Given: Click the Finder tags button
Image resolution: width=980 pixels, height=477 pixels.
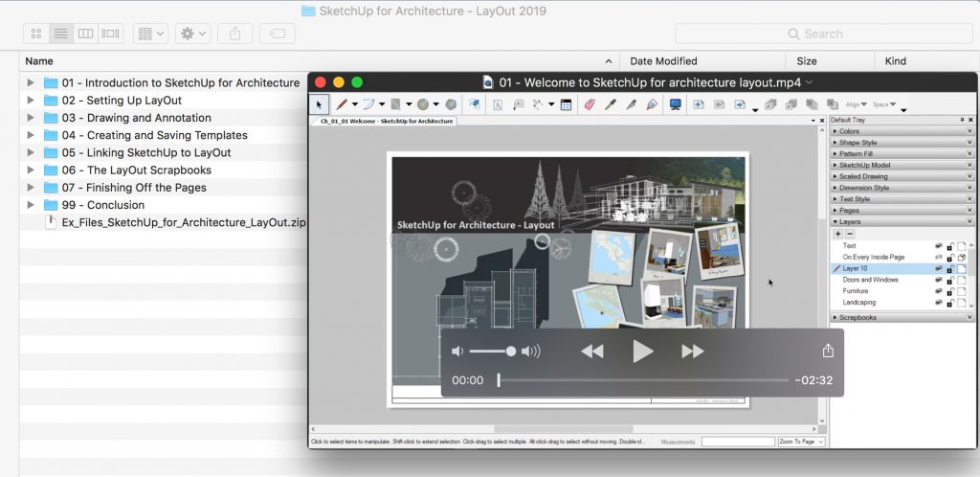Looking at the screenshot, I should click(277, 34).
